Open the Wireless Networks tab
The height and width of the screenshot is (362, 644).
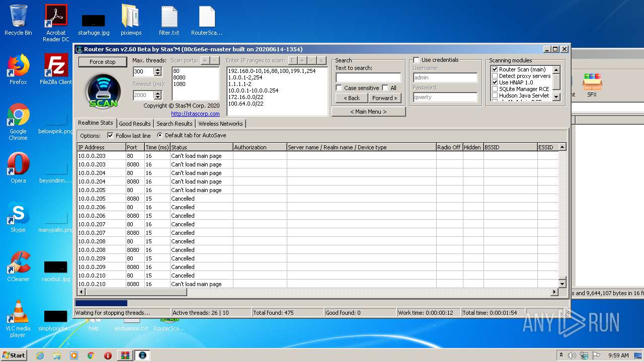point(220,124)
